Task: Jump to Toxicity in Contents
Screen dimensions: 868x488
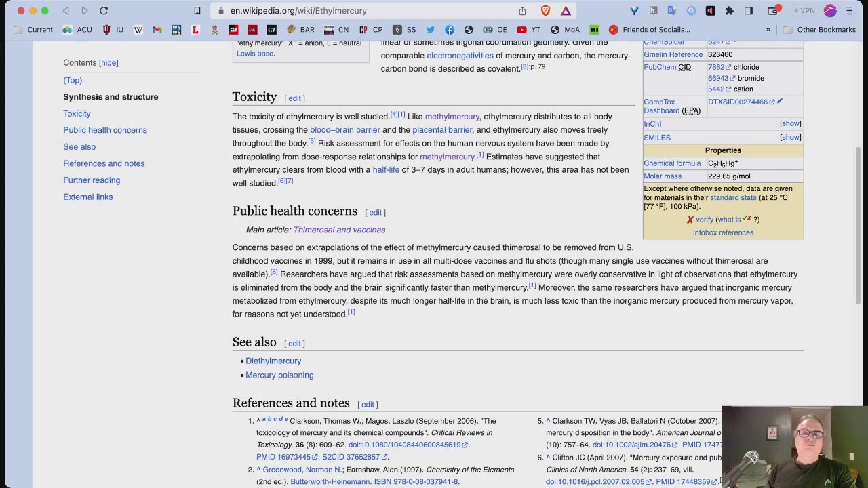Action: [77, 114]
